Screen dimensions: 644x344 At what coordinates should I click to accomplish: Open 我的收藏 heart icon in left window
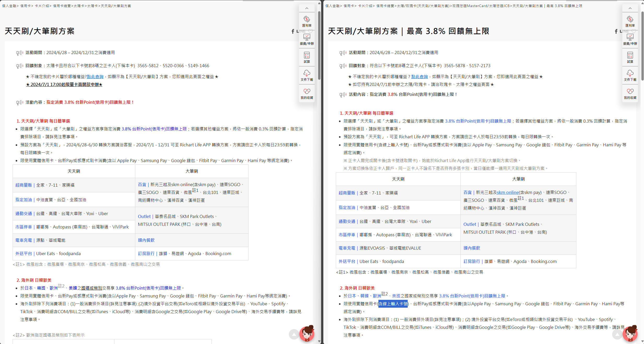pos(307,94)
